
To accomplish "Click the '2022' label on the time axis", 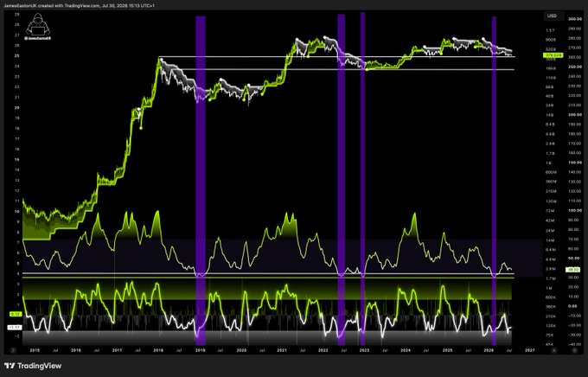I will coord(323,350).
